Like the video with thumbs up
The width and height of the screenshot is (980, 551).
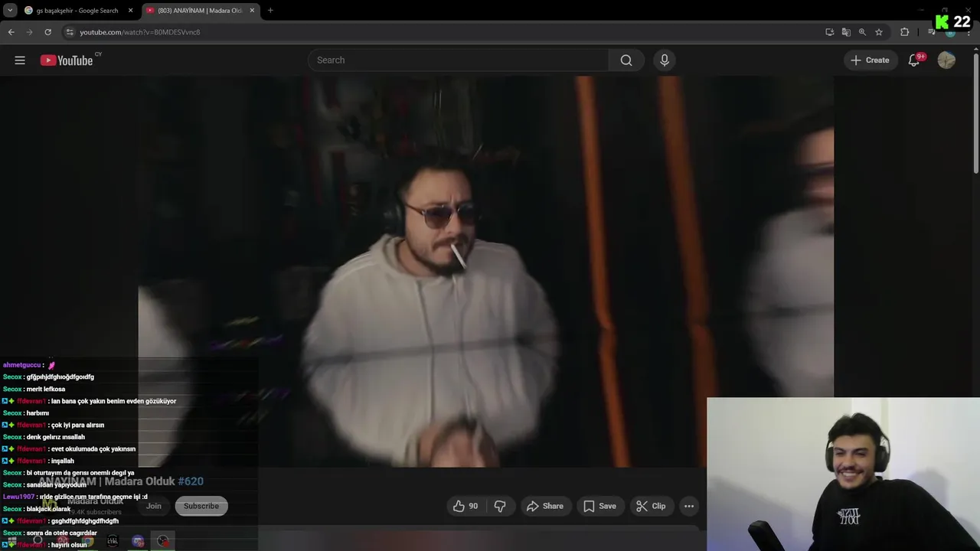point(465,506)
